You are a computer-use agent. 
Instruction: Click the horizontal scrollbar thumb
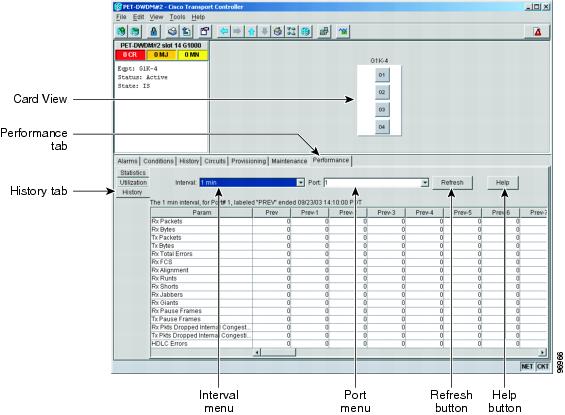278,352
